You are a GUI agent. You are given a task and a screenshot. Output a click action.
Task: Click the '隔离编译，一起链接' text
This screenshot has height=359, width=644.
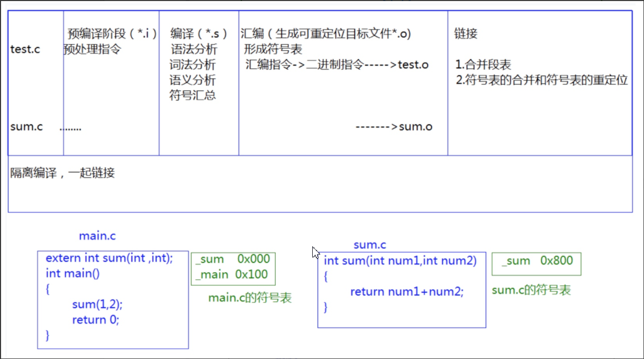[x=62, y=173]
